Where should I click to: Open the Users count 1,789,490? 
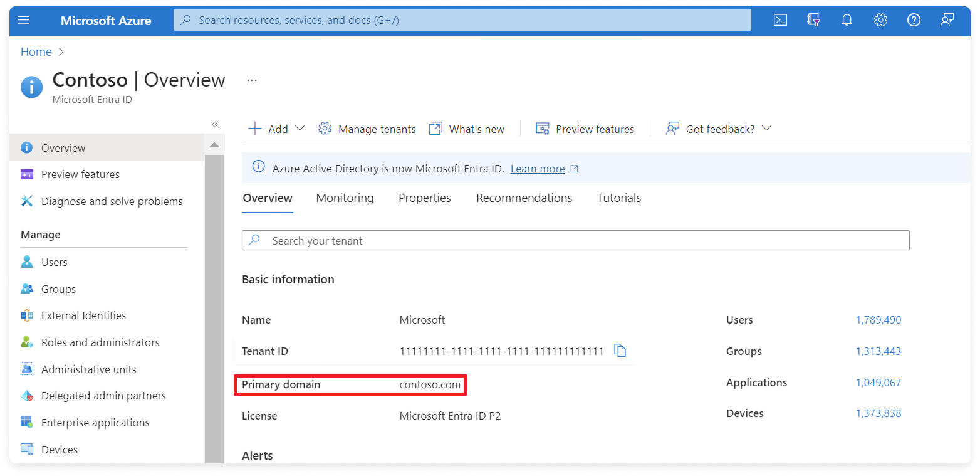[878, 320]
